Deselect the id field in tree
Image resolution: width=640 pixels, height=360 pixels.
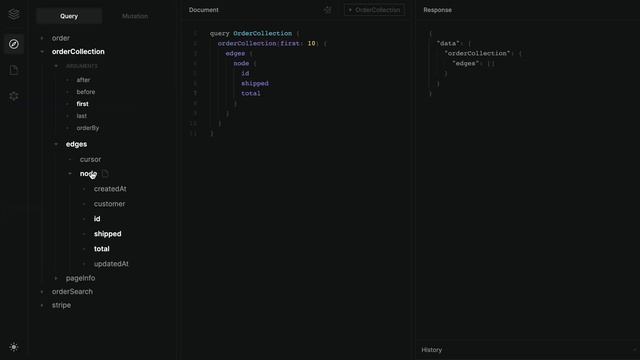coord(97,219)
